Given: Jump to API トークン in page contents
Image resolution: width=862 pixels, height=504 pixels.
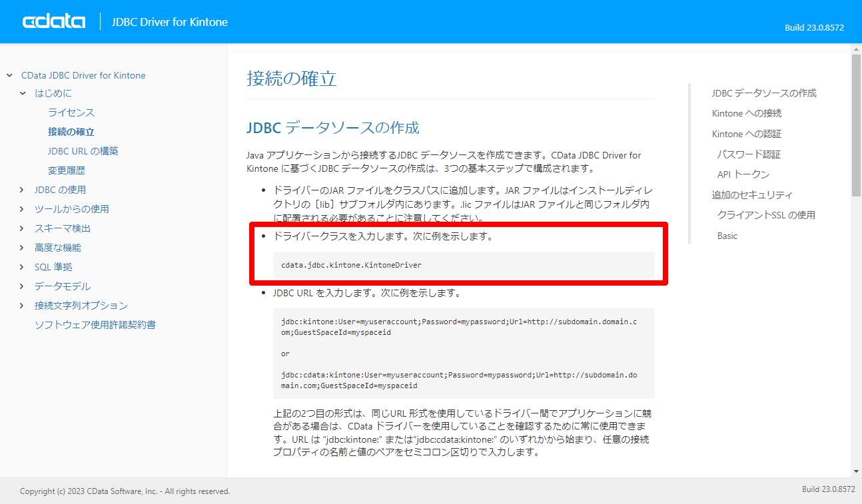Looking at the screenshot, I should pyautogui.click(x=743, y=174).
